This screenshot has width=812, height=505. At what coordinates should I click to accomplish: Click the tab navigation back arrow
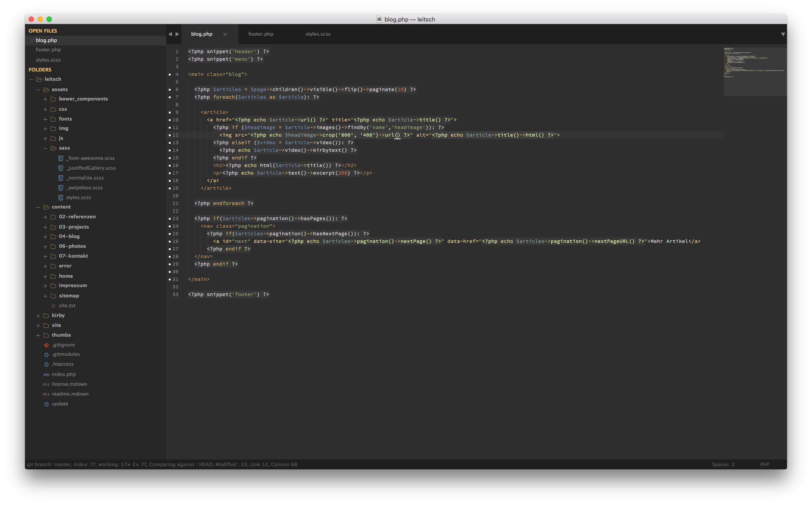tap(170, 34)
